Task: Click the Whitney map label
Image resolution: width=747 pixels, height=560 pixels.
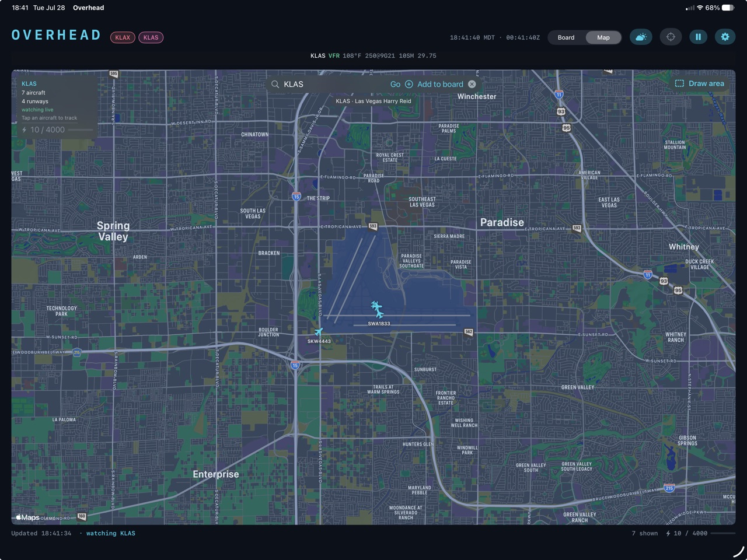Action: 684,247
